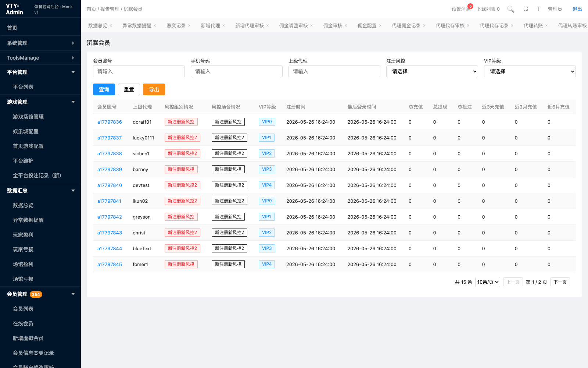Open 全平台投注记录（新） in the sidebar
The height and width of the screenshot is (368, 588).
coord(40,176)
